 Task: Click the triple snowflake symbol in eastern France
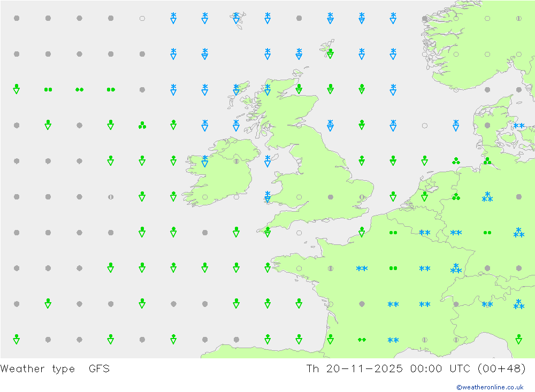click(456, 268)
